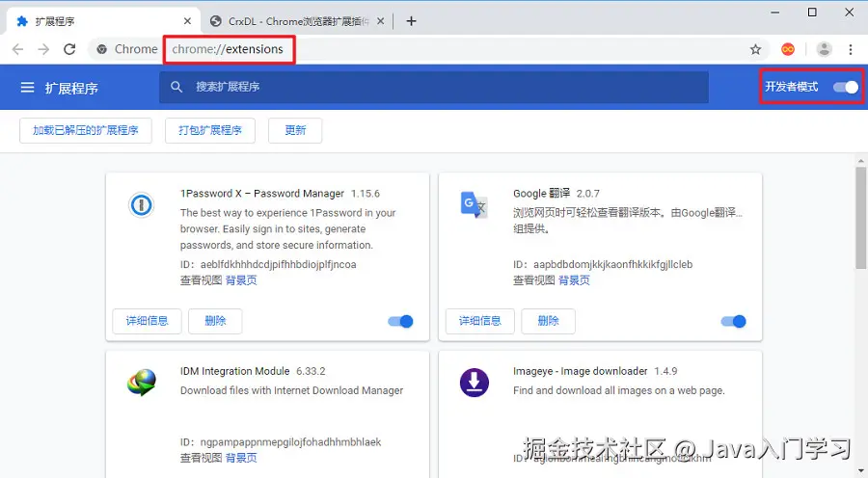Bookmark this page with the star icon
Screen dimensions: 868x478
click(755, 49)
